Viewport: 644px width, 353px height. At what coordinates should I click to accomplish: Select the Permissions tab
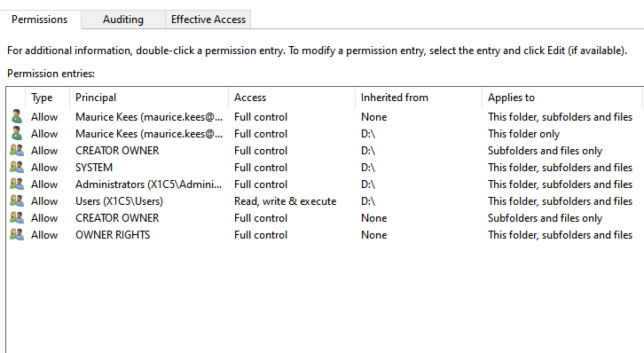pos(40,20)
